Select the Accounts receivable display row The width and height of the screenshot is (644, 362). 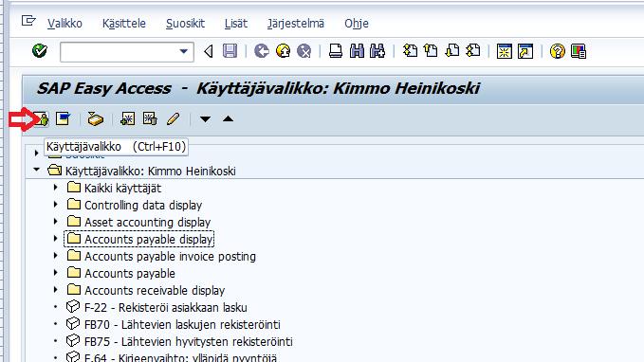coord(155,291)
